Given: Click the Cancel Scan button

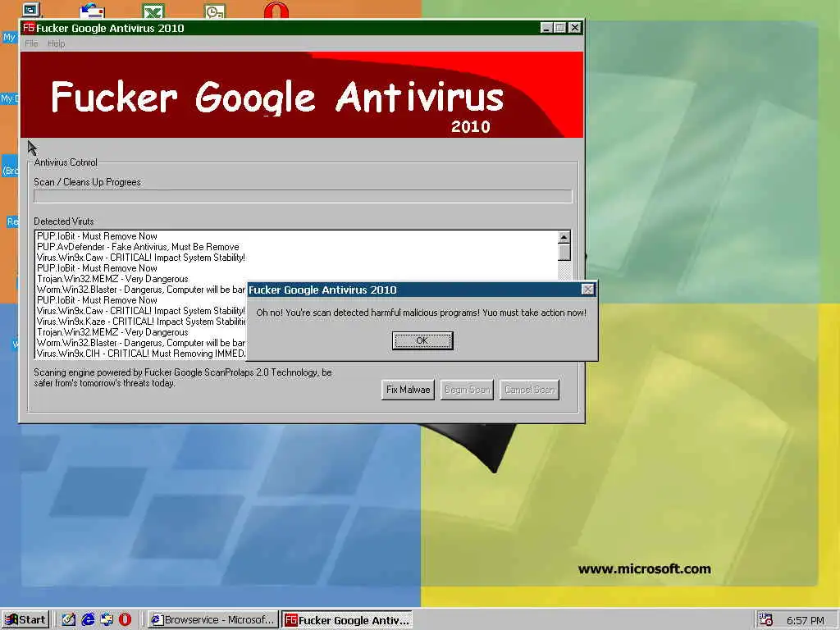Looking at the screenshot, I should pyautogui.click(x=529, y=390).
